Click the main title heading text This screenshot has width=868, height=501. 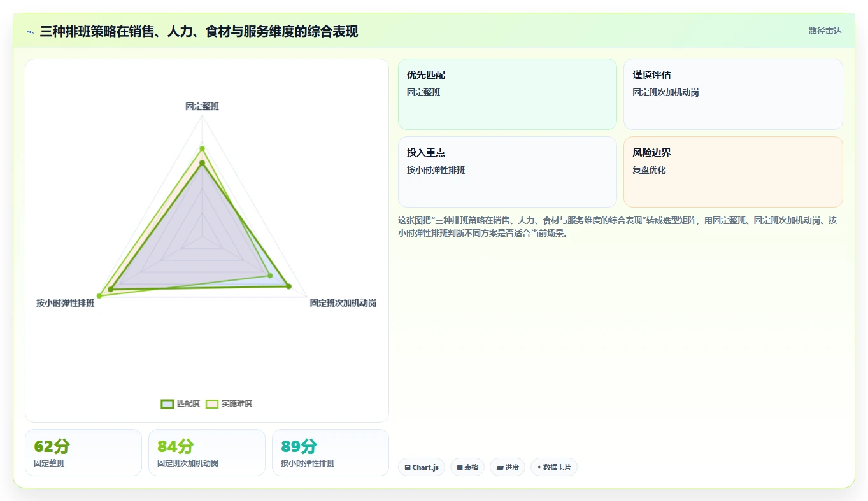coord(199,31)
